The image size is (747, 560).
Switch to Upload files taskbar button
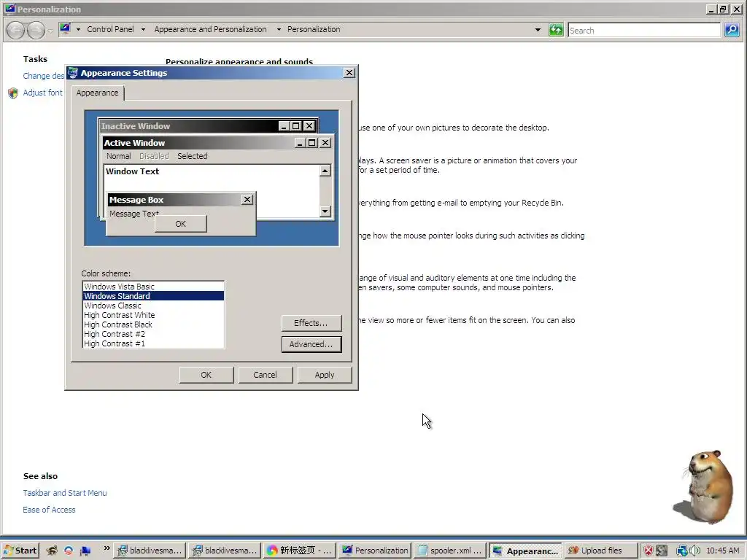click(600, 551)
